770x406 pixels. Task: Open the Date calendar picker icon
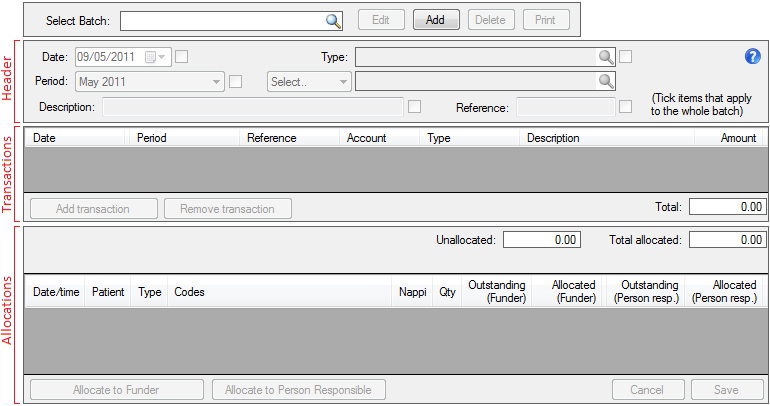tap(152, 57)
